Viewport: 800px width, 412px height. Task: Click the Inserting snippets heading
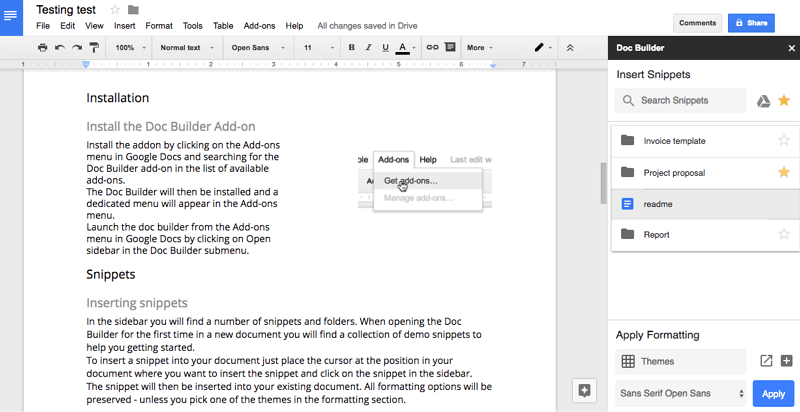[137, 303]
